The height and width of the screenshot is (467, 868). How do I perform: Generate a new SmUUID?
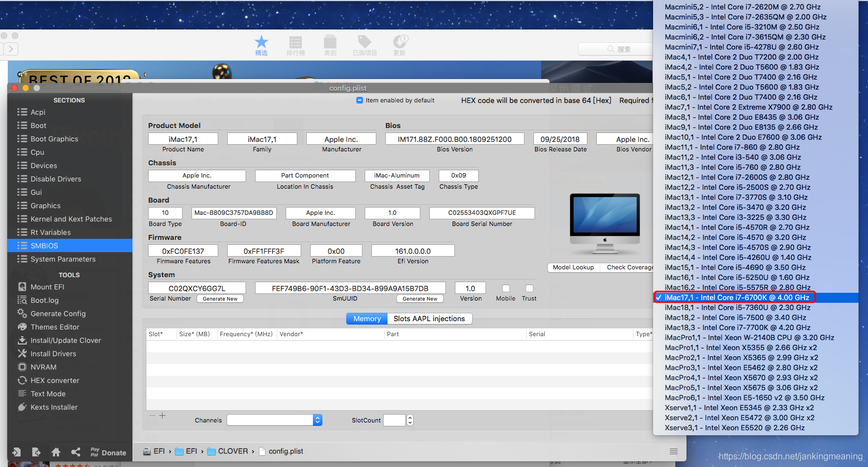420,299
